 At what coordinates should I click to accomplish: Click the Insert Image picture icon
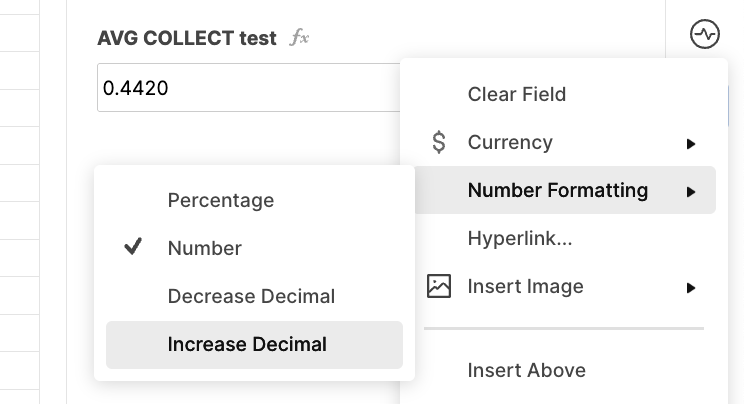click(439, 286)
